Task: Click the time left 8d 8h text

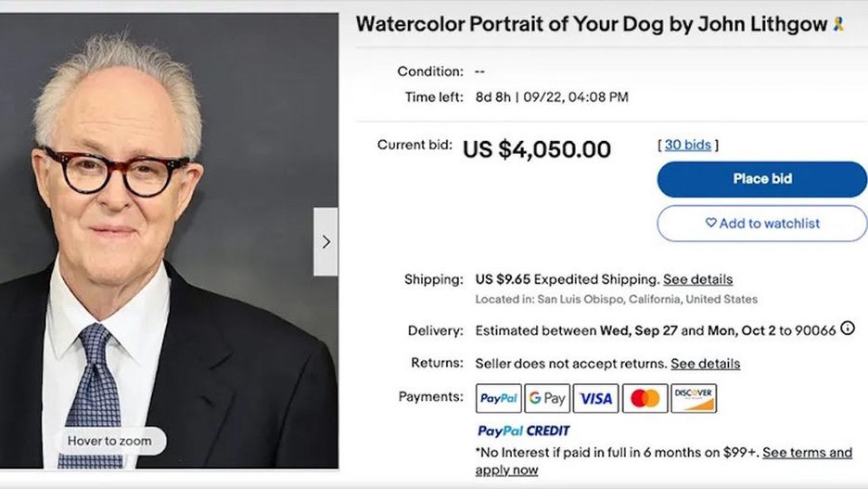Action: pos(494,97)
